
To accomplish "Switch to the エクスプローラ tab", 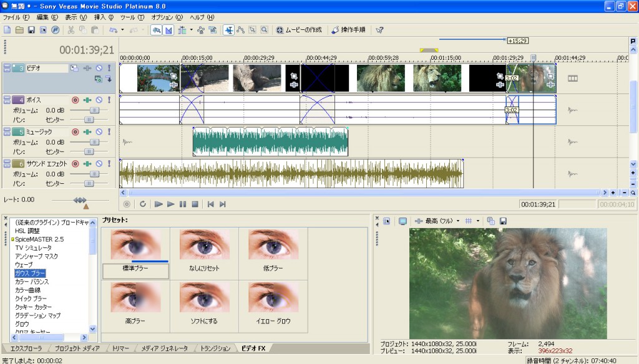I will click(26, 348).
